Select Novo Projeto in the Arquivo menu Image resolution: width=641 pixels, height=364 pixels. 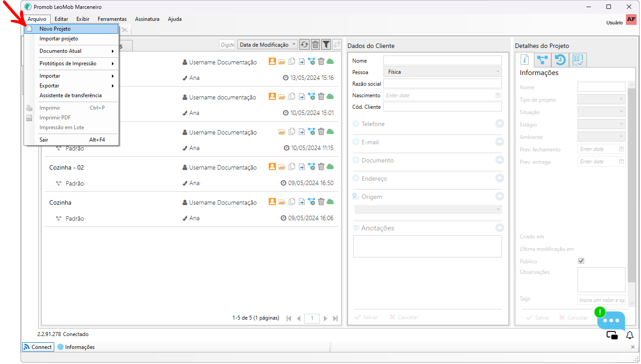coord(72,29)
